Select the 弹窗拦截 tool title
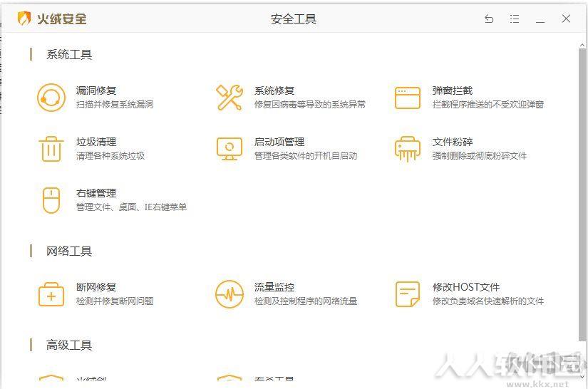588x389 pixels. pyautogui.click(x=453, y=90)
